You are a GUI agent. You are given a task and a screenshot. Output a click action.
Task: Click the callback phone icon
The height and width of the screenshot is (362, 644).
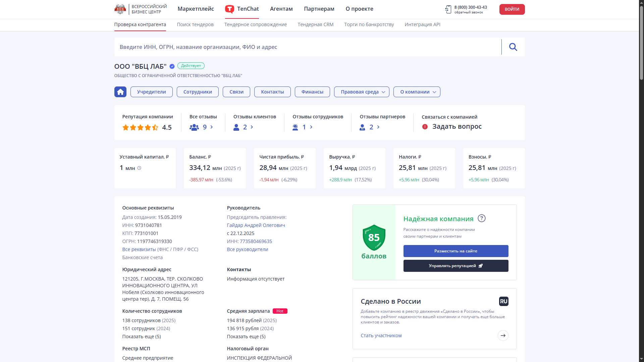click(448, 9)
